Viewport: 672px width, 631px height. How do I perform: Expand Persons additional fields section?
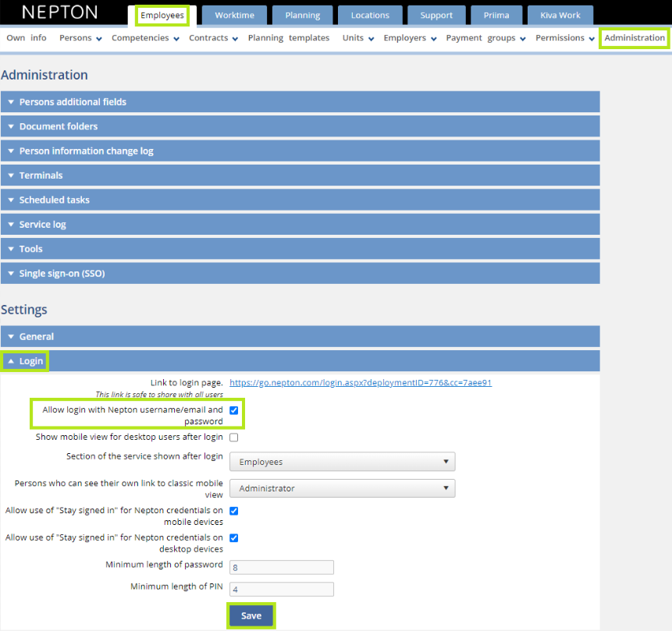300,102
